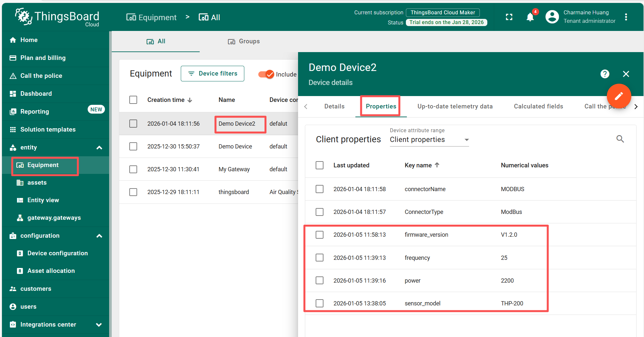644x337 pixels.
Task: Switch to Up-to-date telemetry data tab
Action: (455, 106)
